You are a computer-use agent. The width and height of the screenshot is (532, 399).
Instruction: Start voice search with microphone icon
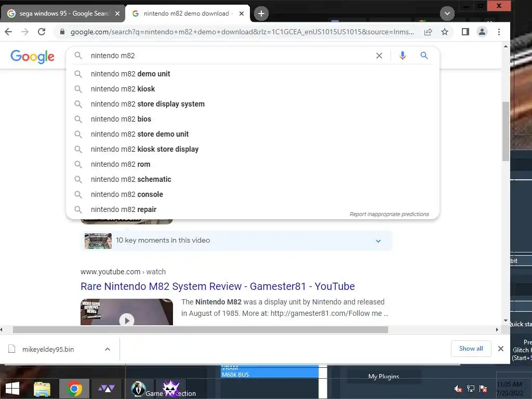coord(403,56)
